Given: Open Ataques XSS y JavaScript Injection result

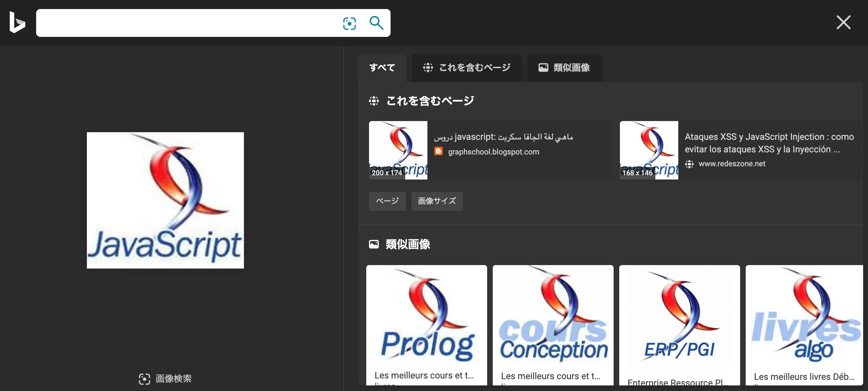Looking at the screenshot, I should coord(769,143).
